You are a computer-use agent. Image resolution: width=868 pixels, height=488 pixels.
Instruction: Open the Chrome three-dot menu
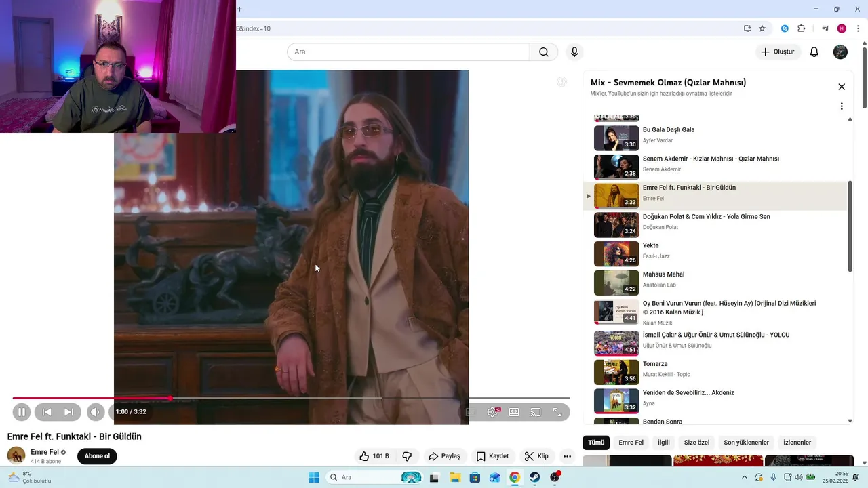point(858,28)
